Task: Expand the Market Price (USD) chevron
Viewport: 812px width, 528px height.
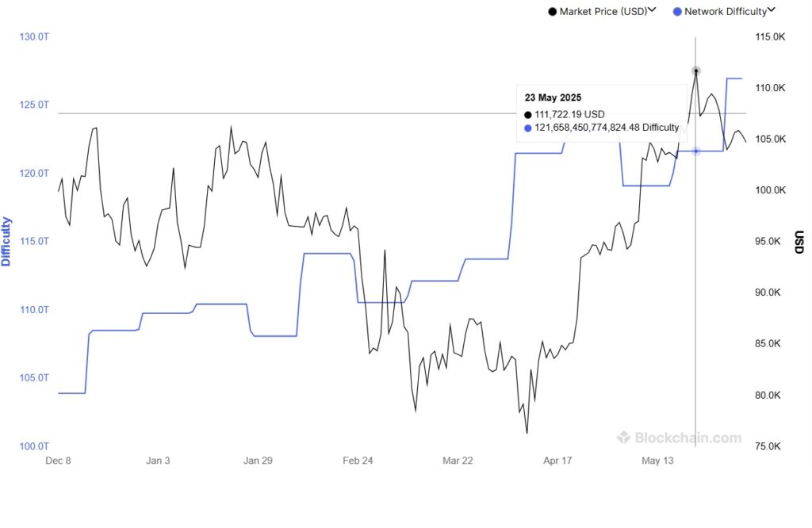Action: (652, 10)
